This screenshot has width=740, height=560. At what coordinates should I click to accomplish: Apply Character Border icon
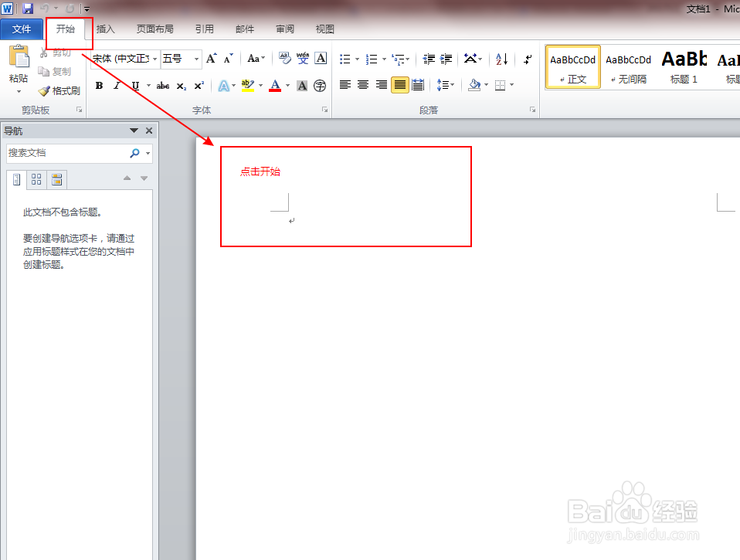click(x=321, y=59)
